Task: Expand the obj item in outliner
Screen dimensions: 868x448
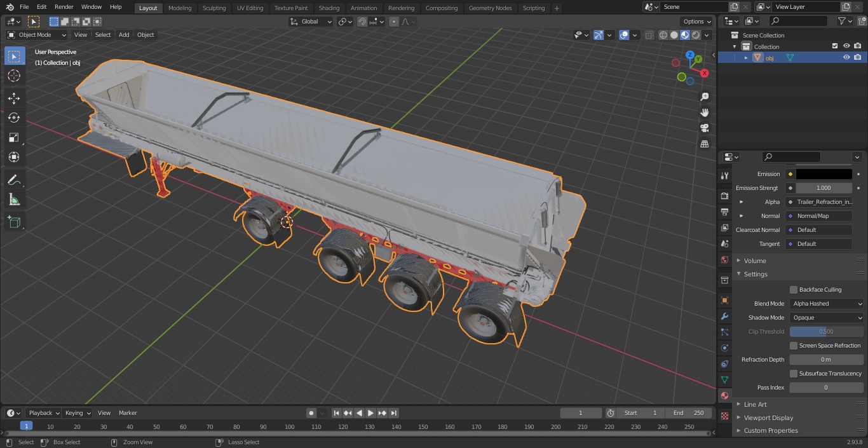Action: tap(746, 58)
